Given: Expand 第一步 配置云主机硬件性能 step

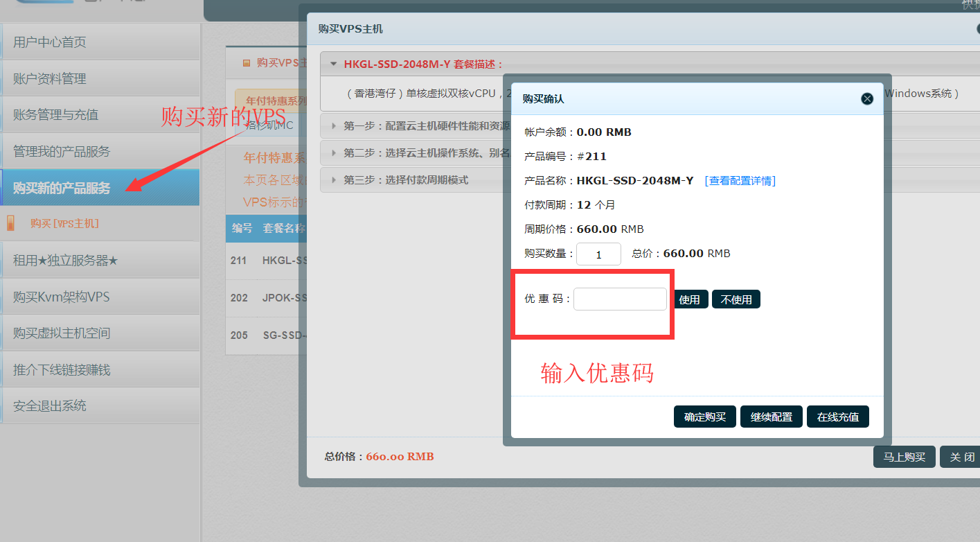Looking at the screenshot, I should 334,126.
